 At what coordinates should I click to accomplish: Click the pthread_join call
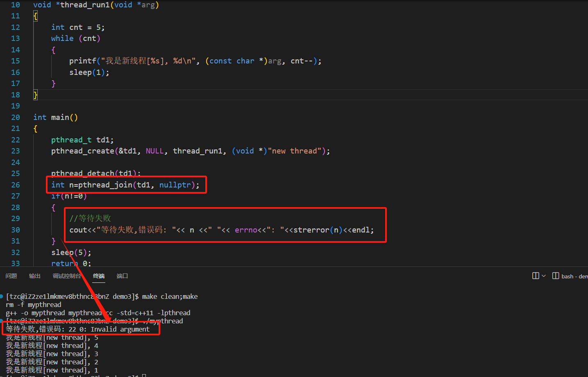[x=105, y=185]
